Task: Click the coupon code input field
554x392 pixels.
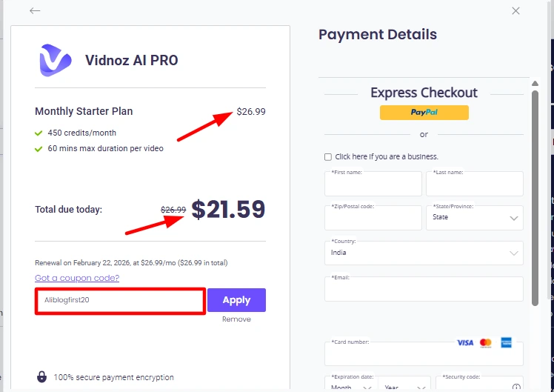Action: click(x=120, y=301)
